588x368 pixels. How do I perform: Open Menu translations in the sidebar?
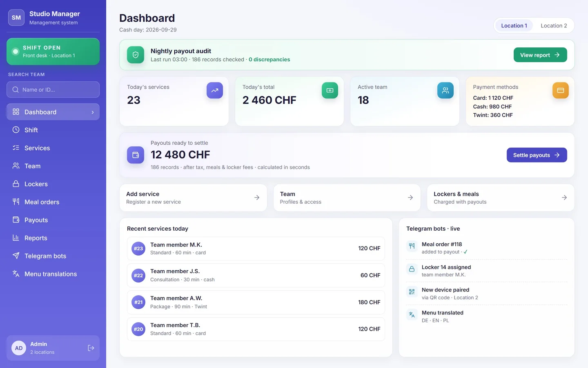(53, 274)
